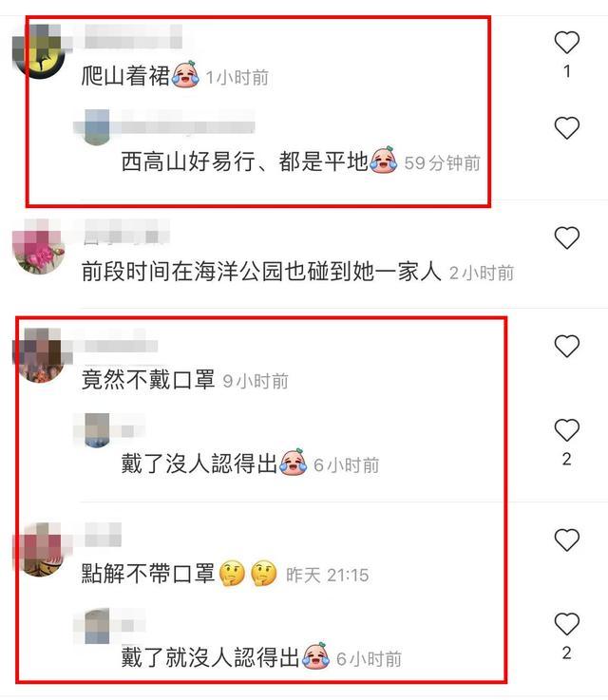Like the 海洋公园 comment
608x700 pixels.
[566, 237]
